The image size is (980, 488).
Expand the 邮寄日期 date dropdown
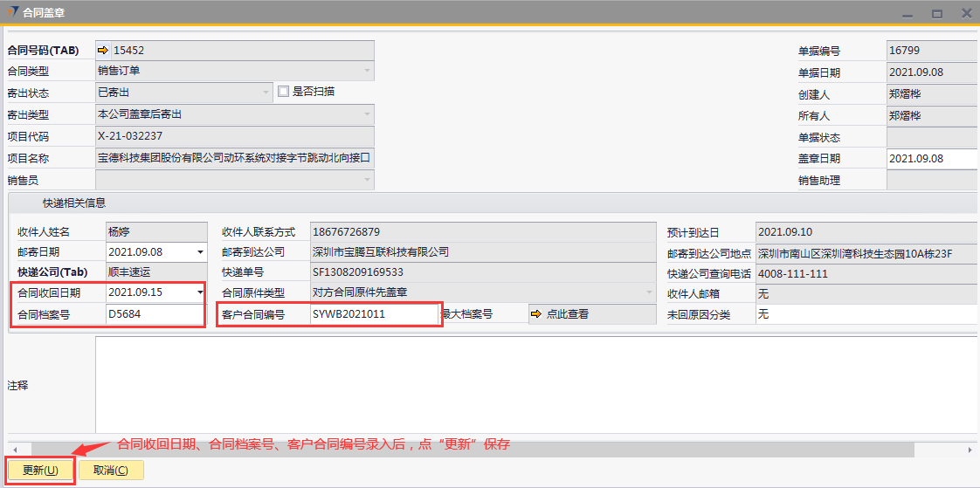201,252
